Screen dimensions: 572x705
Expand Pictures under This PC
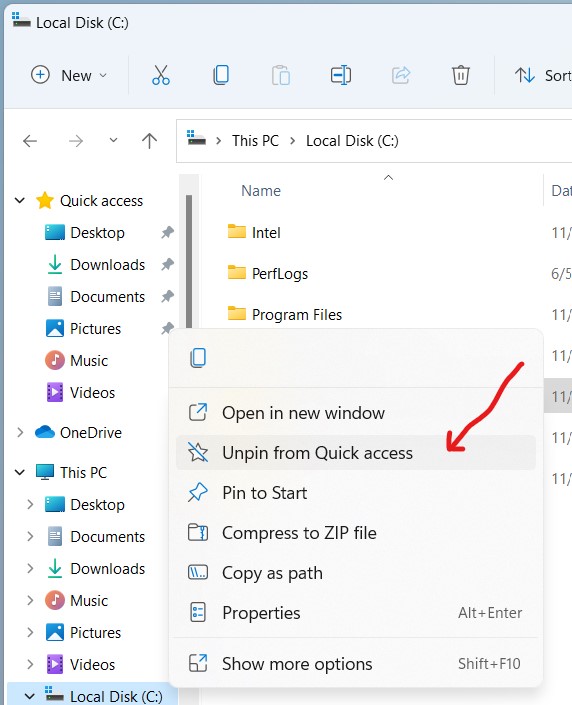pos(30,633)
